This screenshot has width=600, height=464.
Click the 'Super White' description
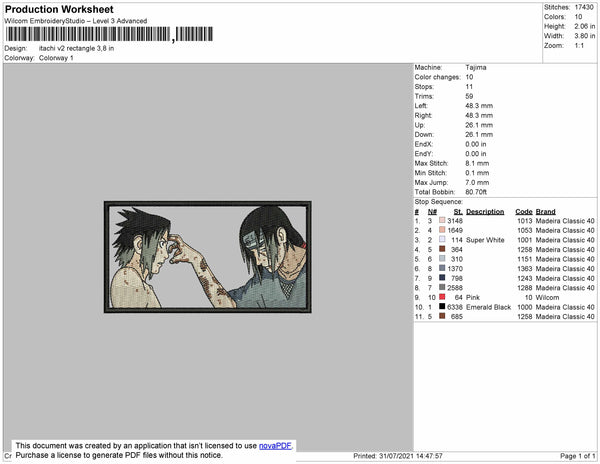point(485,240)
